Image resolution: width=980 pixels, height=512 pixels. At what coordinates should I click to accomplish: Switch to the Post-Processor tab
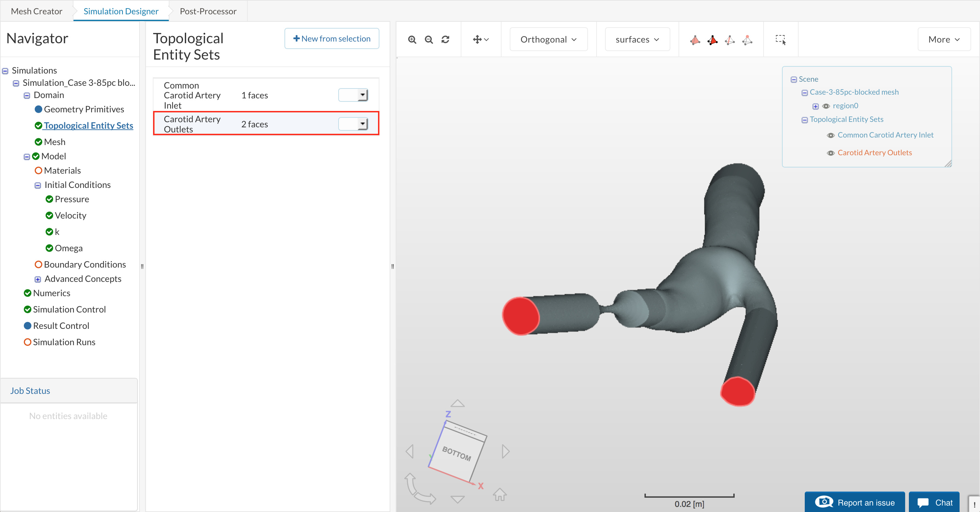(208, 11)
